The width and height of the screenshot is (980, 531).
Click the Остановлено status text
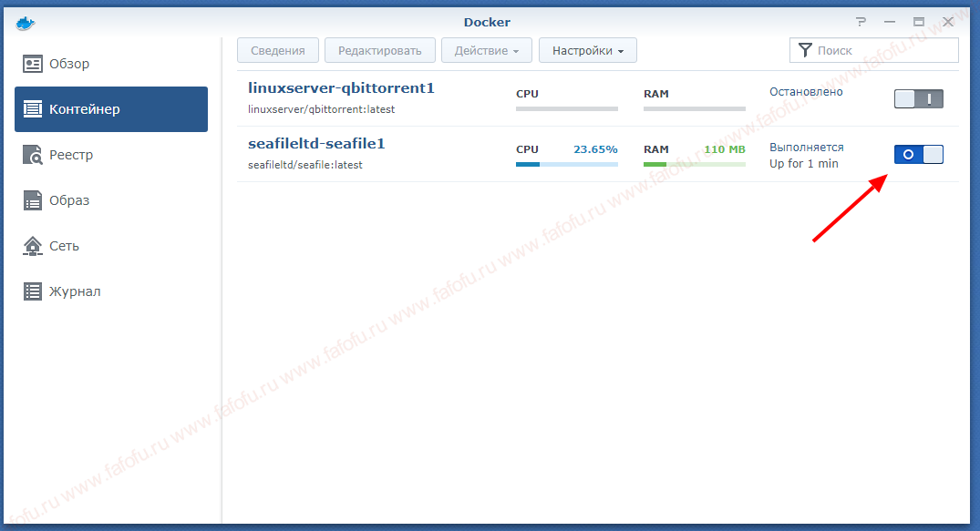806,92
